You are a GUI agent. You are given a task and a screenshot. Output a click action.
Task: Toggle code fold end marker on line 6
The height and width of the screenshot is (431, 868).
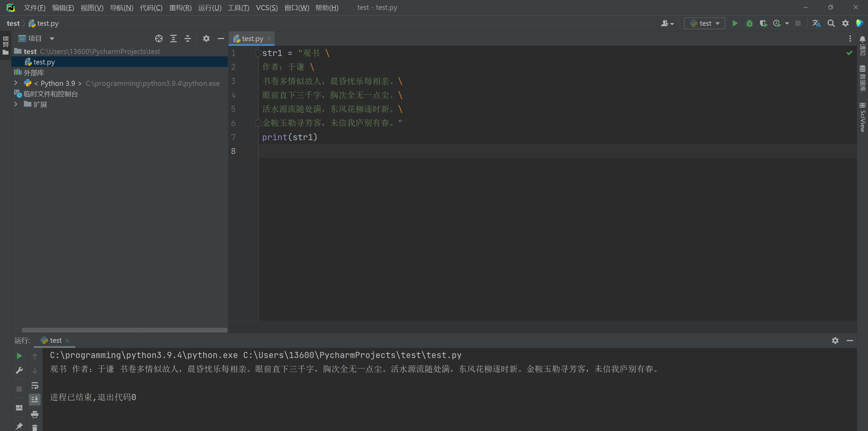coord(258,123)
